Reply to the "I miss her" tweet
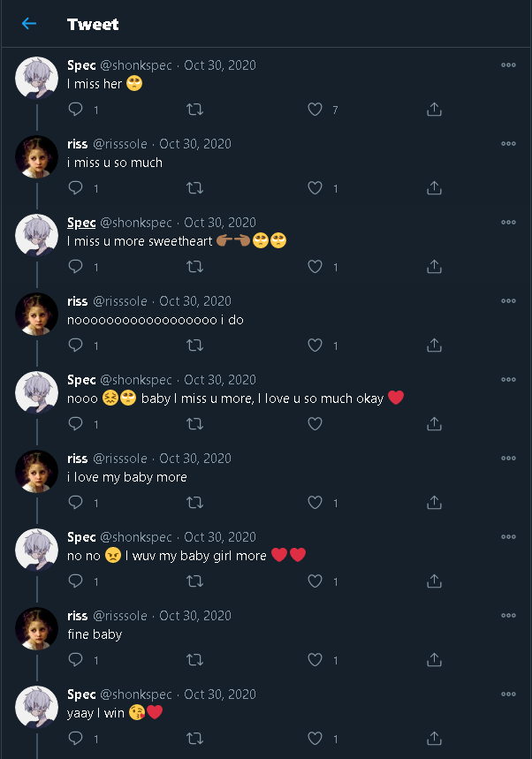The width and height of the screenshot is (532, 759). pos(76,110)
